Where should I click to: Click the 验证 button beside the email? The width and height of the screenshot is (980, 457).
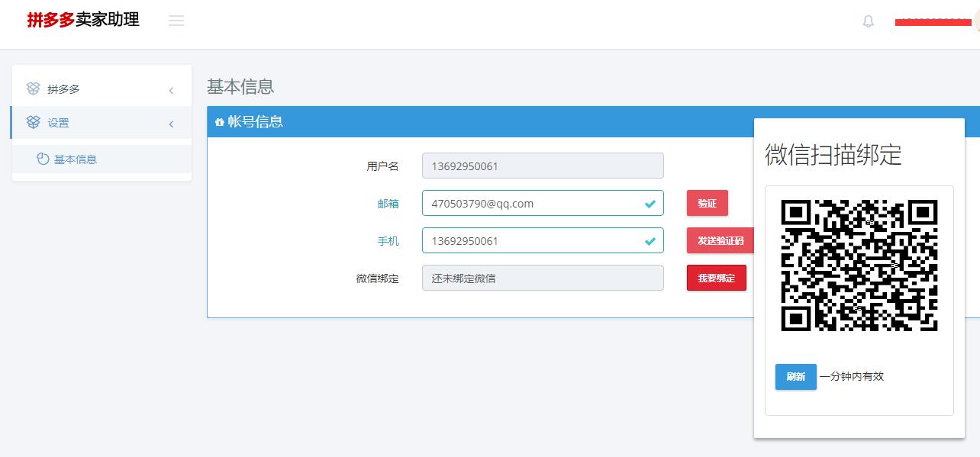[707, 203]
